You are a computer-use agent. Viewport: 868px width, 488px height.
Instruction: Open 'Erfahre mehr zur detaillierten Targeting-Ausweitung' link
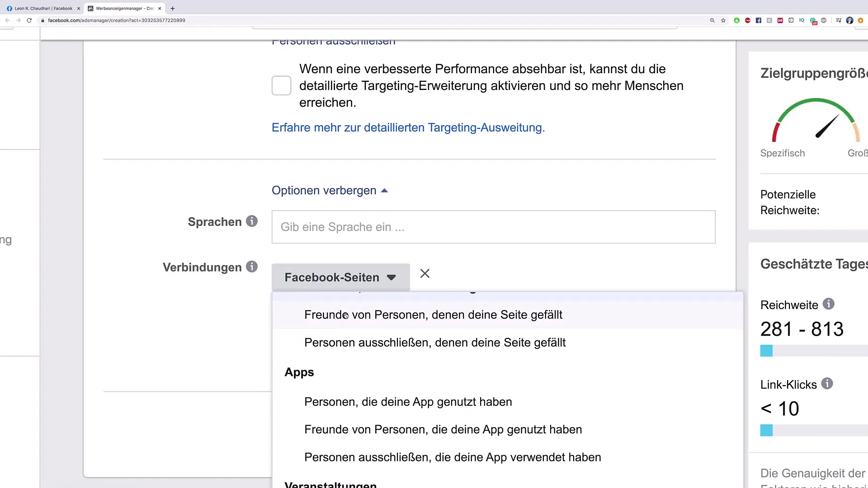408,127
